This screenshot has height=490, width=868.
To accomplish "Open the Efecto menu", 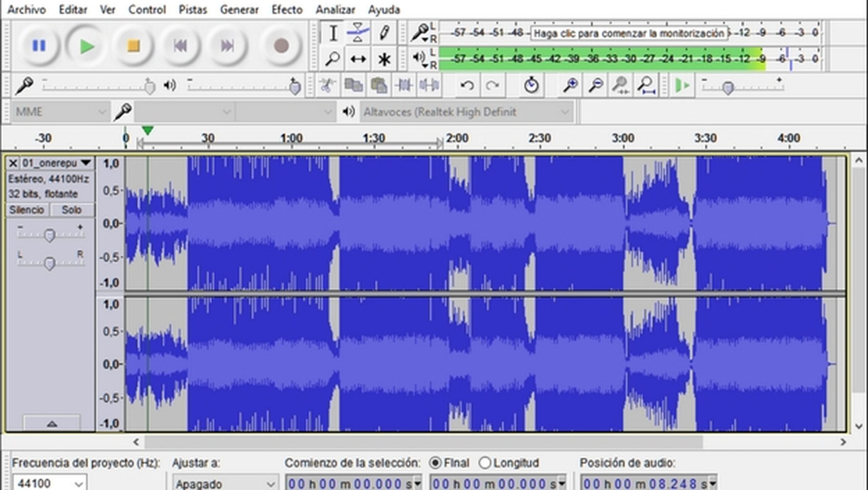I will 287,10.
